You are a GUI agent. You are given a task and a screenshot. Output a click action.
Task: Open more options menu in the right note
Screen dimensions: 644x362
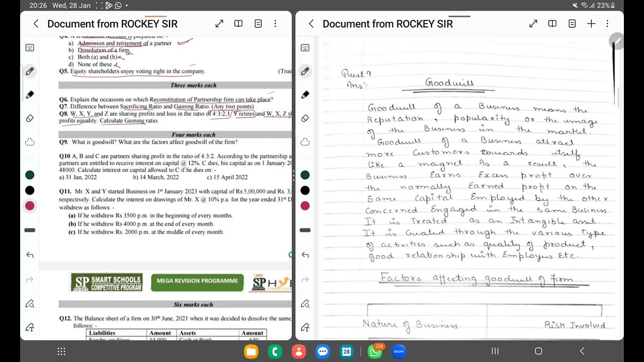coord(607,24)
